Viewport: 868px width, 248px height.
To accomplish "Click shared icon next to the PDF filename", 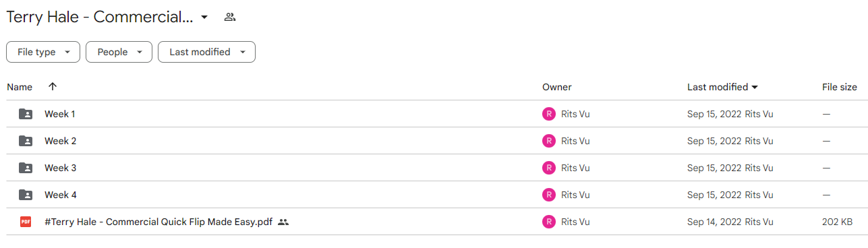I will point(283,222).
